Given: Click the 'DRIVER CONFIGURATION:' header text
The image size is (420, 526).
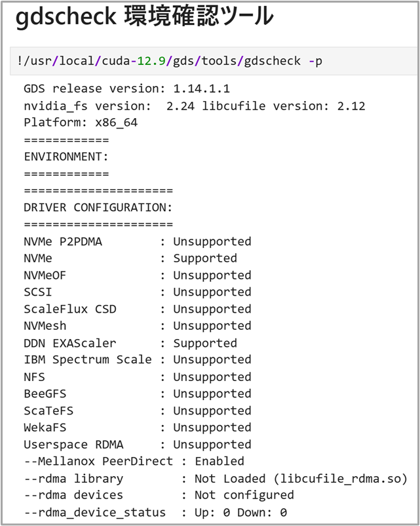Looking at the screenshot, I should coord(98,207).
